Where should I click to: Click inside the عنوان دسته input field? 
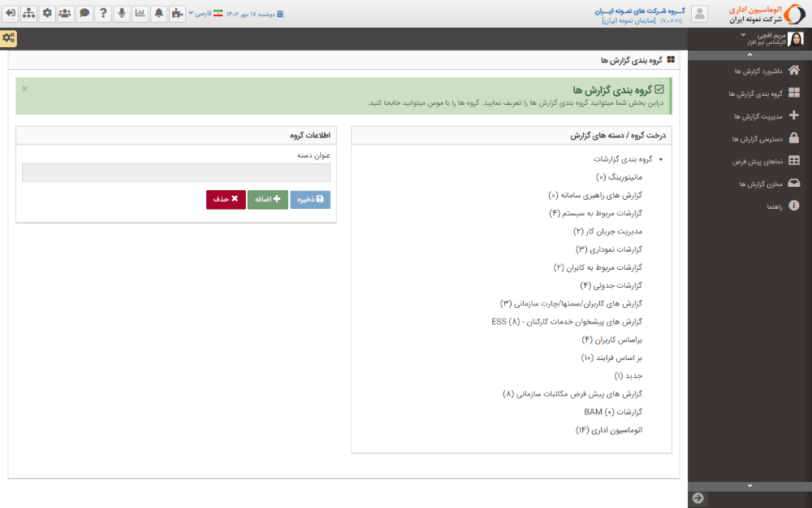pos(177,172)
